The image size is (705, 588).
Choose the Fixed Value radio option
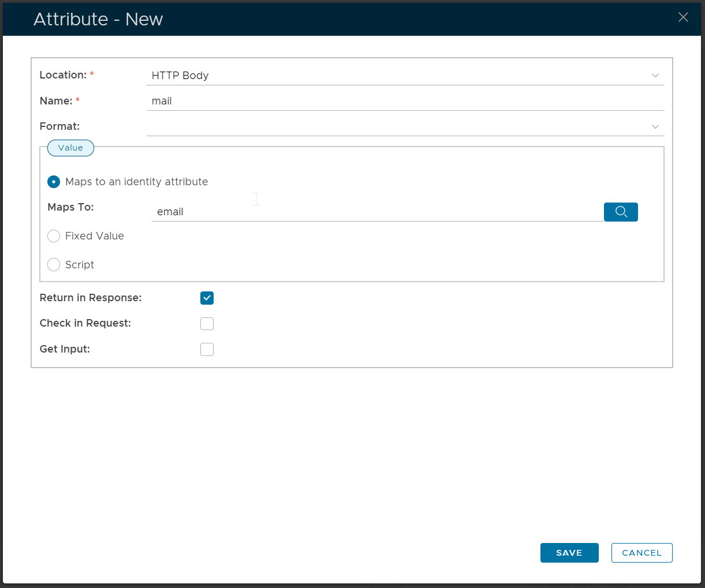54,236
